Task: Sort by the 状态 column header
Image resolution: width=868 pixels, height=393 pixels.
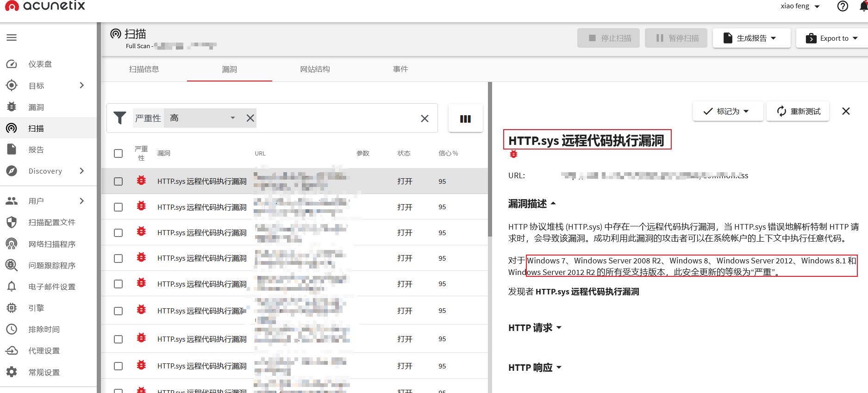Action: (x=404, y=153)
